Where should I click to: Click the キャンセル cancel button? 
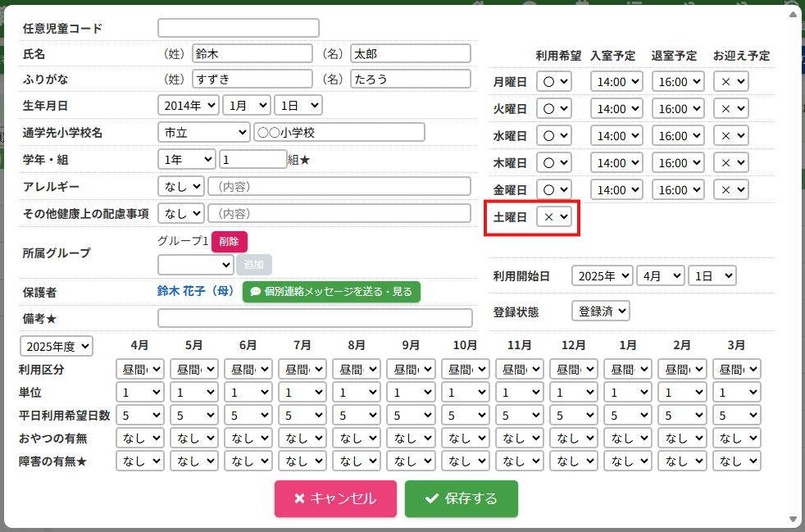click(x=335, y=498)
